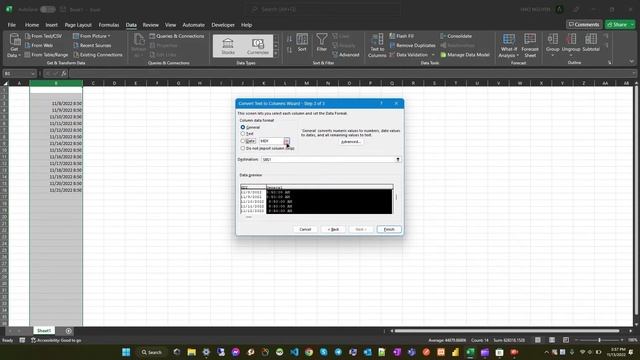Switch to the Home ribbon tab
Viewport: 640px width, 360px height.
(x=32, y=25)
